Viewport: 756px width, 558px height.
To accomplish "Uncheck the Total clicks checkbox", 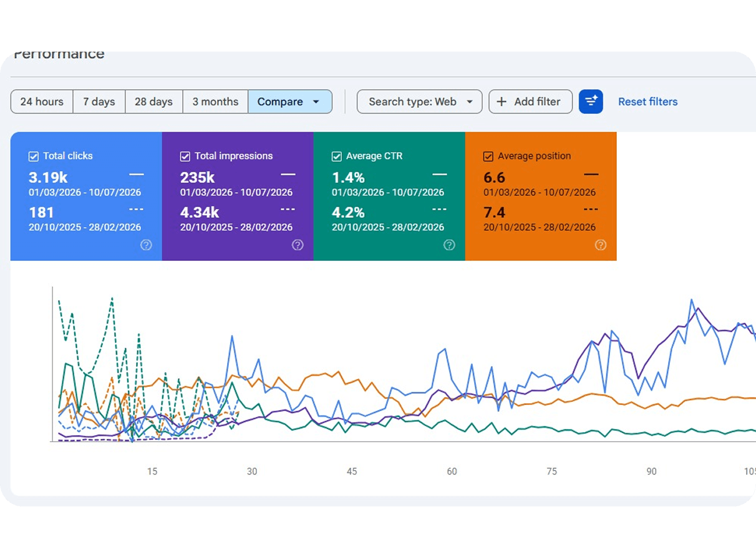I will (x=34, y=156).
